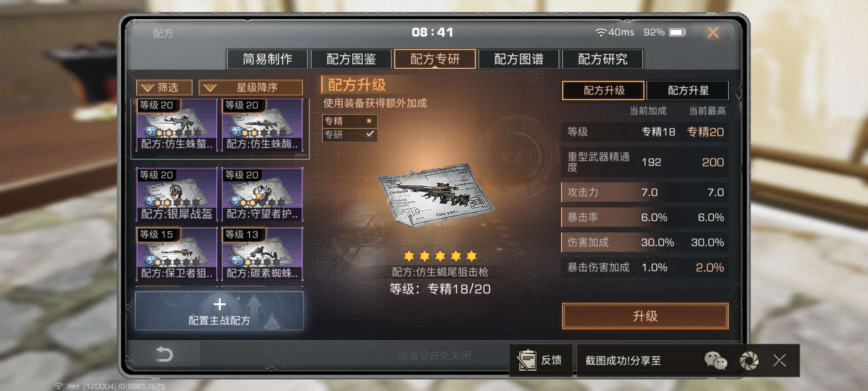The width and height of the screenshot is (868, 391).
Task: Choose the 银犀战盔 recipe thumbnail
Action: [177, 195]
